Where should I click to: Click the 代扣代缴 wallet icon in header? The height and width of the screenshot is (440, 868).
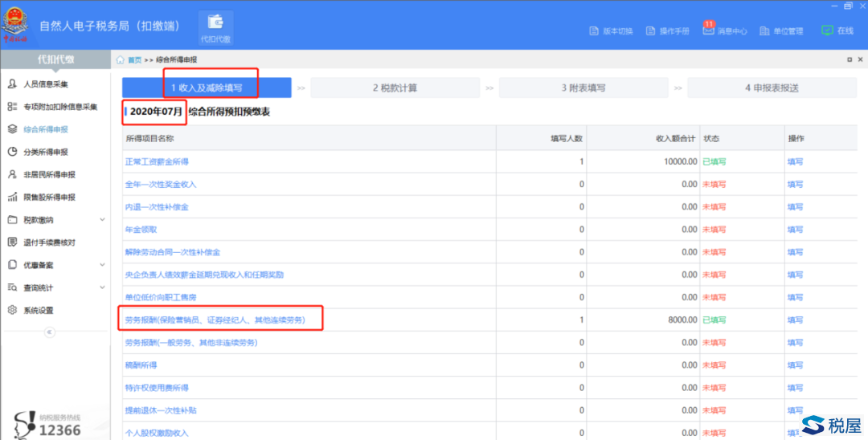tap(215, 23)
